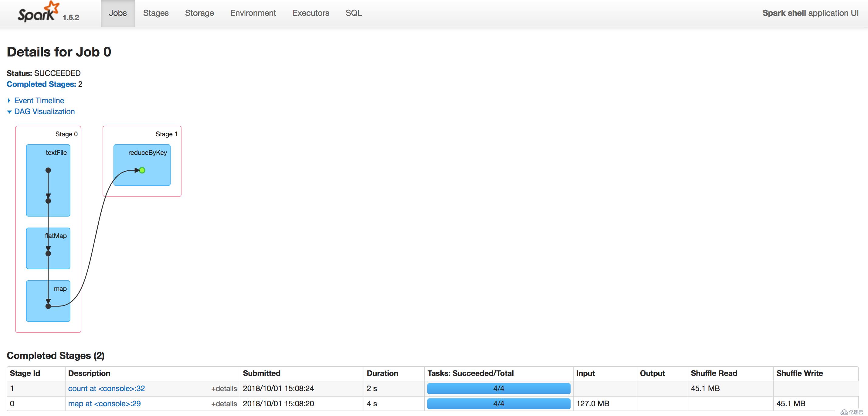Image resolution: width=868 pixels, height=416 pixels.
Task: Select the Stage 0 box in DAG
Action: [x=48, y=229]
